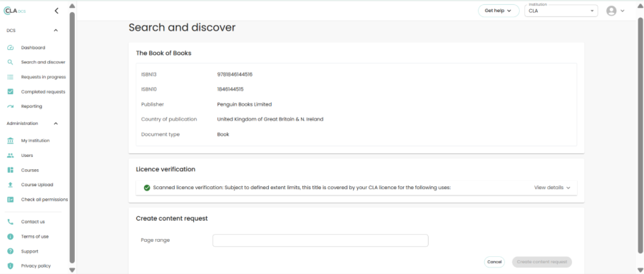Click the ISBN10 value 1846144515

click(230, 89)
